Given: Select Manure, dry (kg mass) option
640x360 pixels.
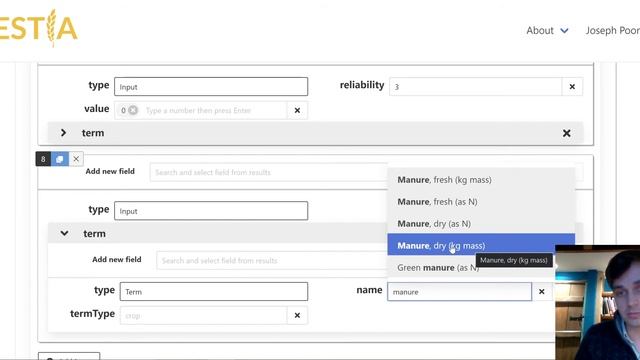Looking at the screenshot, I should click(481, 245).
